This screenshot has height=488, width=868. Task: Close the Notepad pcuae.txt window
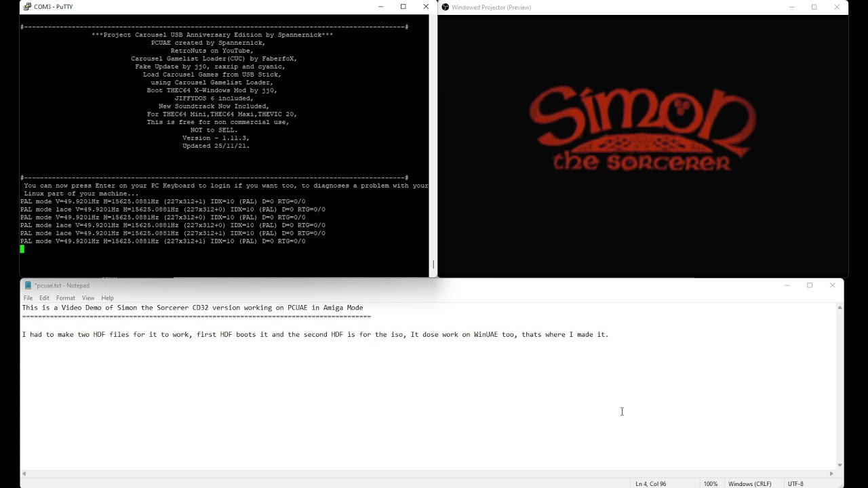(x=832, y=285)
